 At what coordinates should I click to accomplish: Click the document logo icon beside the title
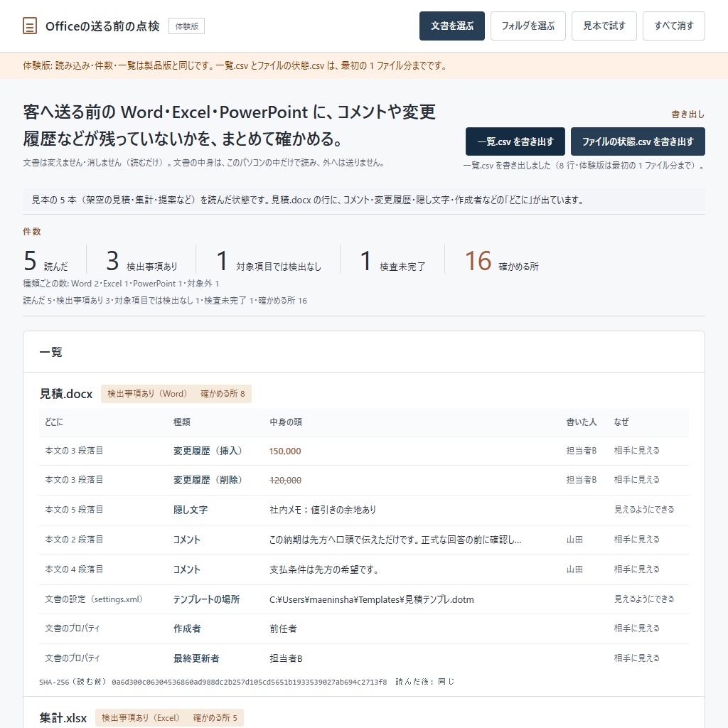[x=30, y=26]
